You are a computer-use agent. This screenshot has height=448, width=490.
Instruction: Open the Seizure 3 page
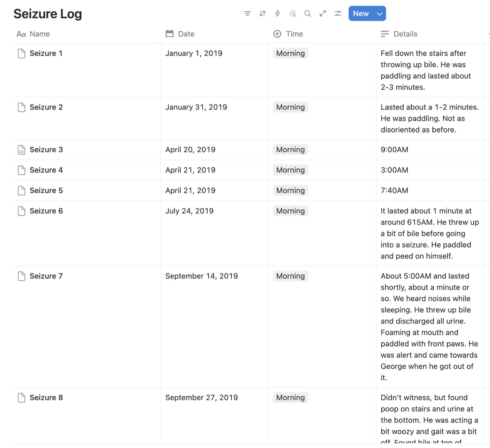pos(46,150)
